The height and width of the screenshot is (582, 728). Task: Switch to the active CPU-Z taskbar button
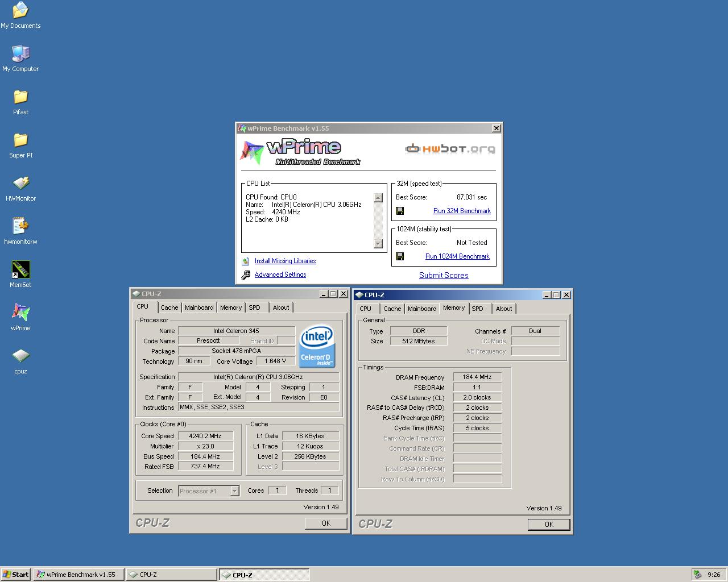(x=264, y=575)
